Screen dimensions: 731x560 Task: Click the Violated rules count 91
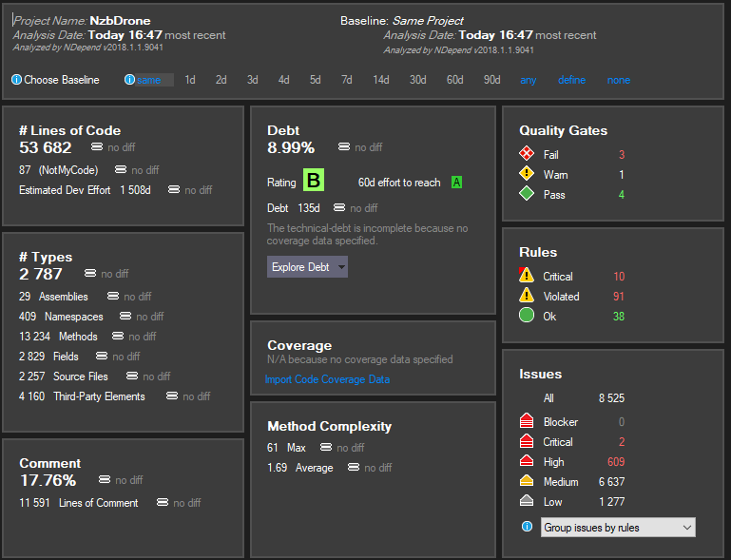tap(619, 296)
